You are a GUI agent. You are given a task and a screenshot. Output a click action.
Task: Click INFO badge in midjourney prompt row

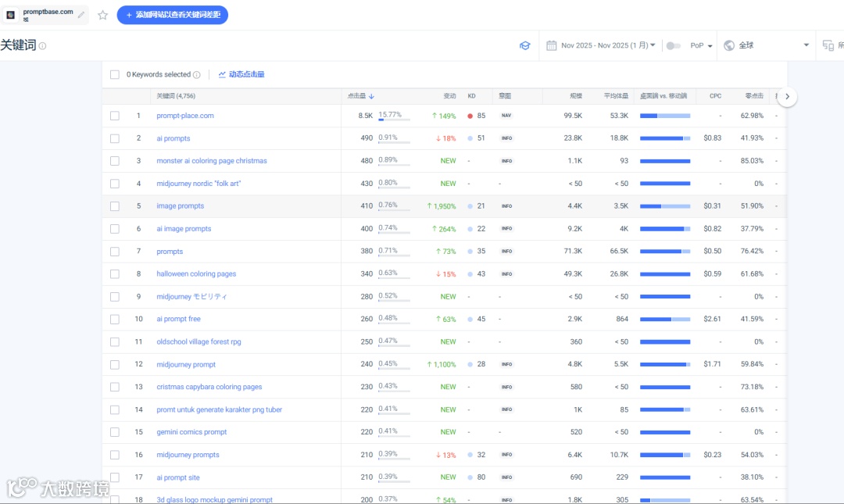[506, 365]
